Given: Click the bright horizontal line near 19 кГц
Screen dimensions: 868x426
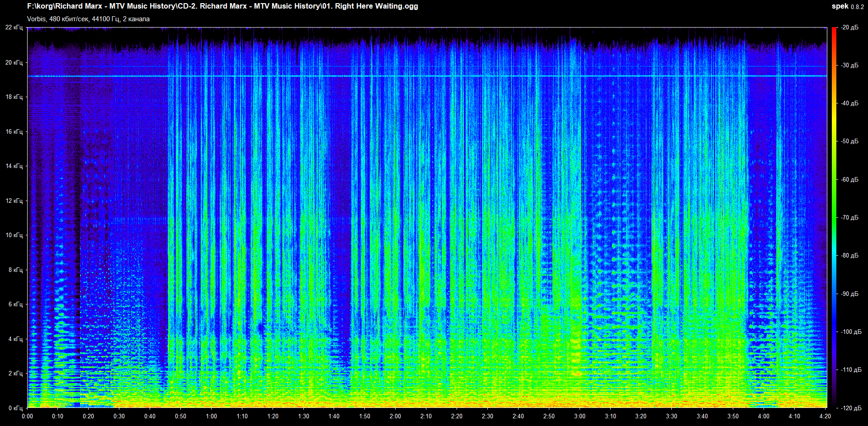Looking at the screenshot, I should pos(427,76).
